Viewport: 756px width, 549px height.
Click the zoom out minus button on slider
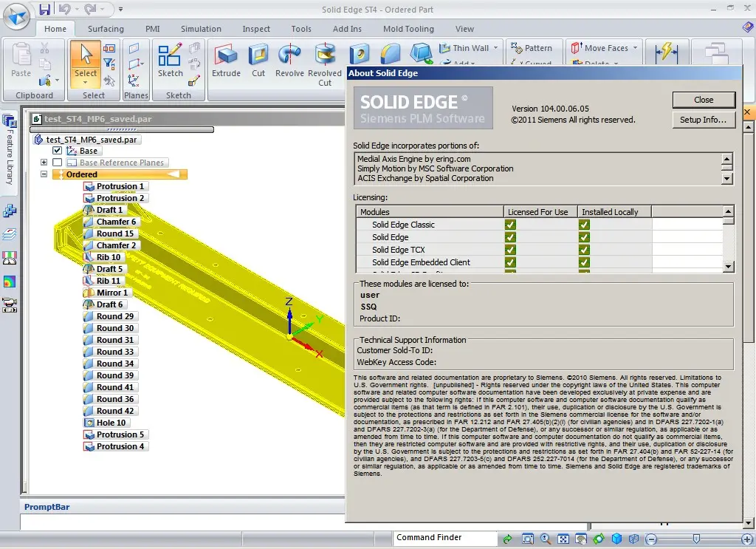(x=651, y=539)
